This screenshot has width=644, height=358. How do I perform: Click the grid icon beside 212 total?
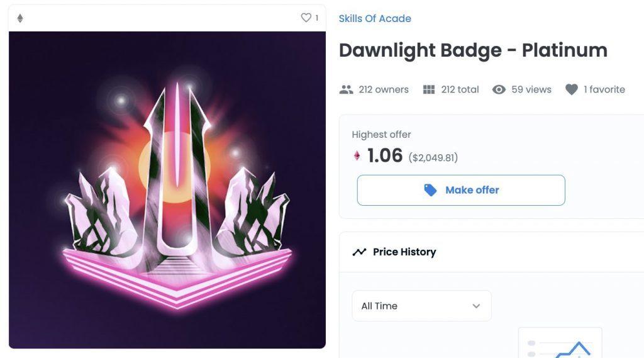tap(429, 89)
